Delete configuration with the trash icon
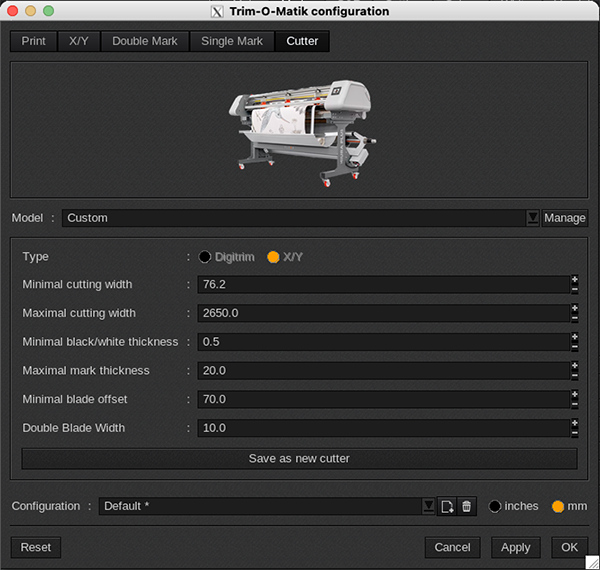 pyautogui.click(x=466, y=507)
